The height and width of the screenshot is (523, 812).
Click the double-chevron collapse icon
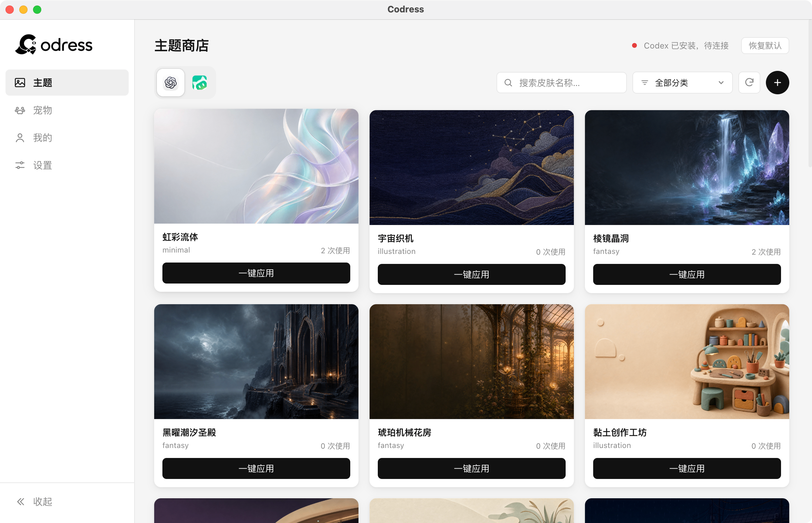(x=21, y=502)
